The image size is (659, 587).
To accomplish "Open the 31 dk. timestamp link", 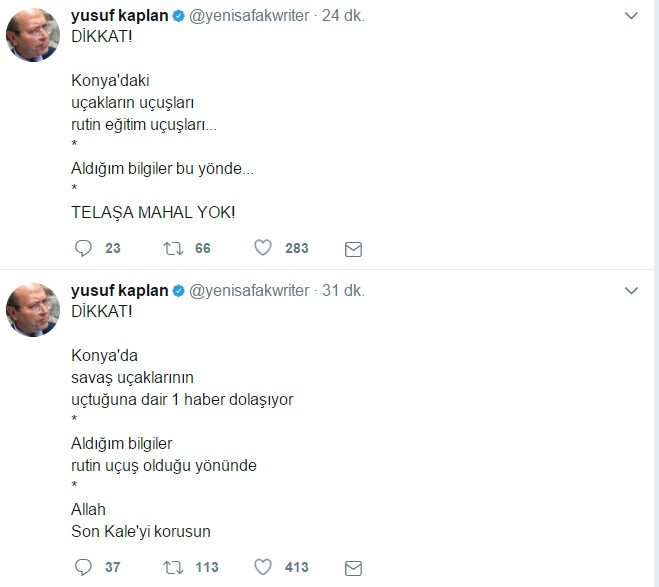I will [x=343, y=290].
